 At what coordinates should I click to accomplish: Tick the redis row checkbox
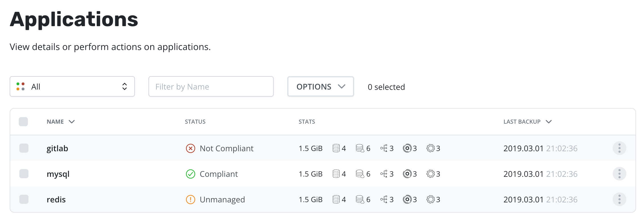click(24, 199)
